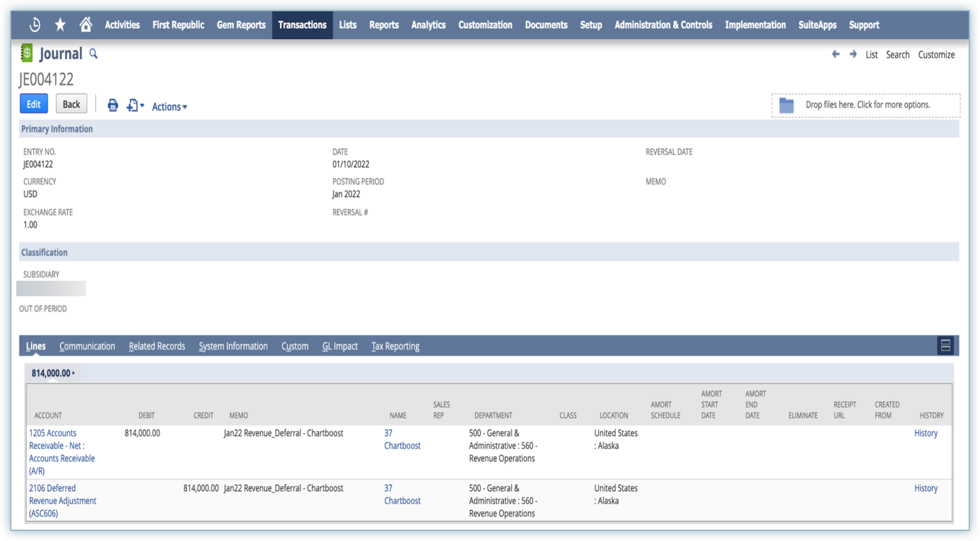Click the shortcuts star icon
This screenshot has height=541, width=980.
[x=60, y=25]
